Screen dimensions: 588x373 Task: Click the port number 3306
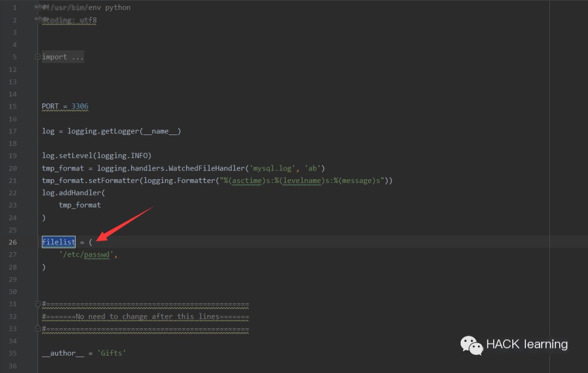[x=80, y=107]
